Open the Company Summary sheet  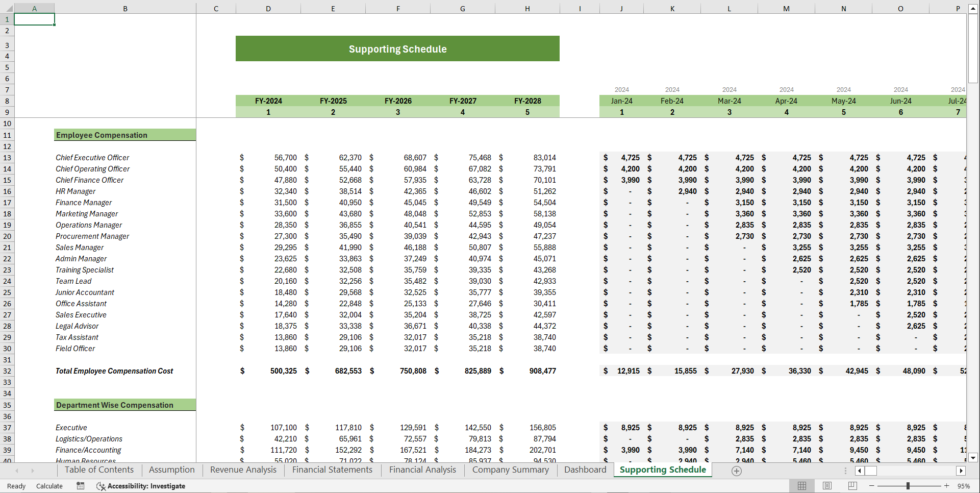[510, 470]
